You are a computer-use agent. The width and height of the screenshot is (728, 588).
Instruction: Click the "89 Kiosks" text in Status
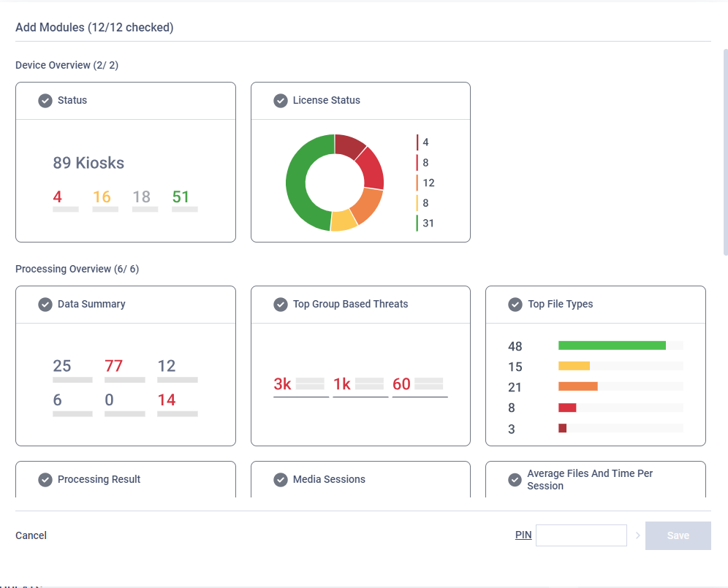(x=88, y=163)
